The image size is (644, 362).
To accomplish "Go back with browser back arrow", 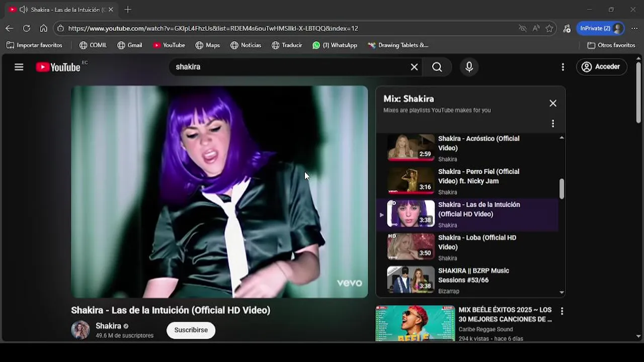I will [9, 29].
